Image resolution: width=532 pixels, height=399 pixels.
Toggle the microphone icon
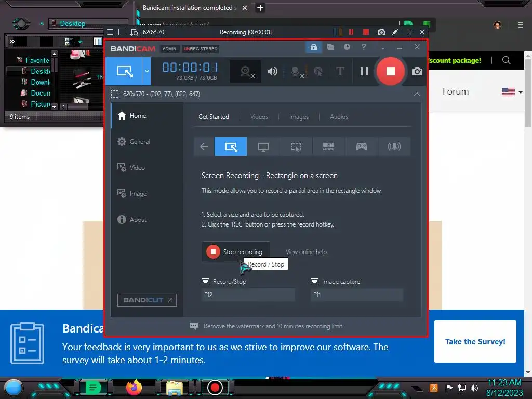296,71
